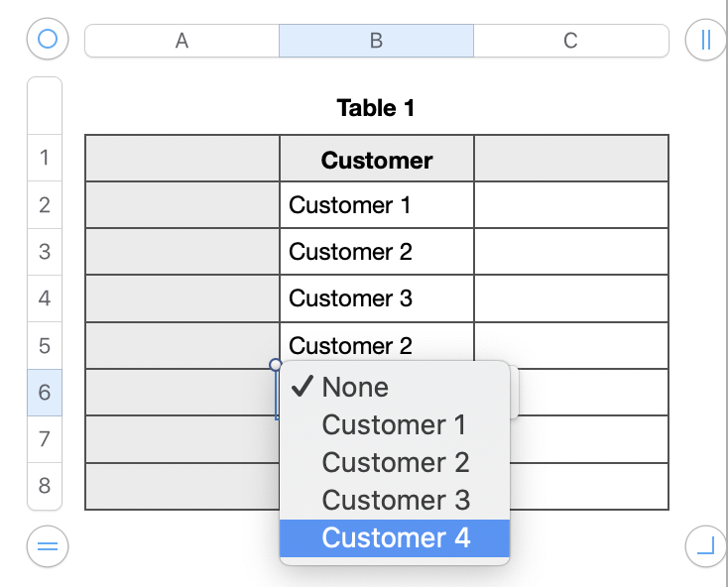The height and width of the screenshot is (587, 728).
Task: Click the table resize corner handle
Action: [705, 546]
